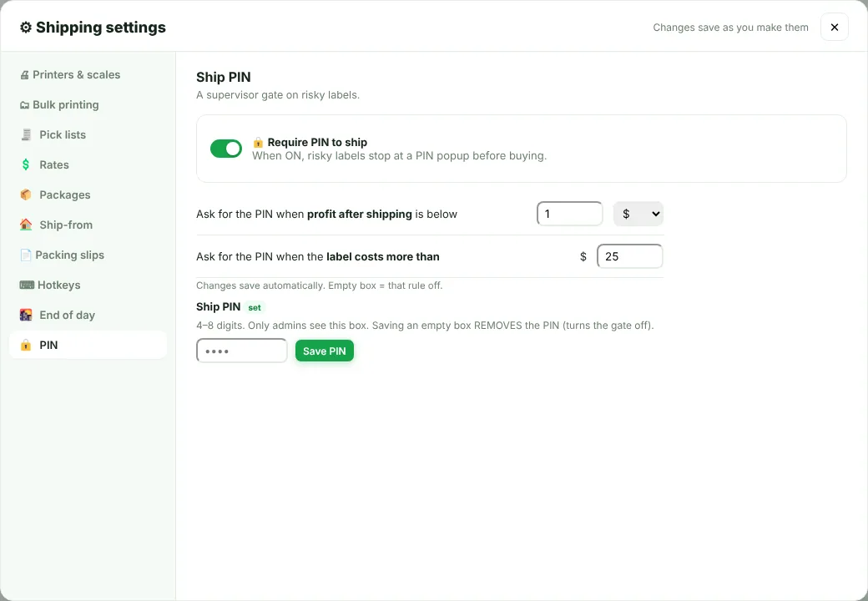This screenshot has height=601, width=868.
Task: Open the Rates section
Action: (x=88, y=164)
